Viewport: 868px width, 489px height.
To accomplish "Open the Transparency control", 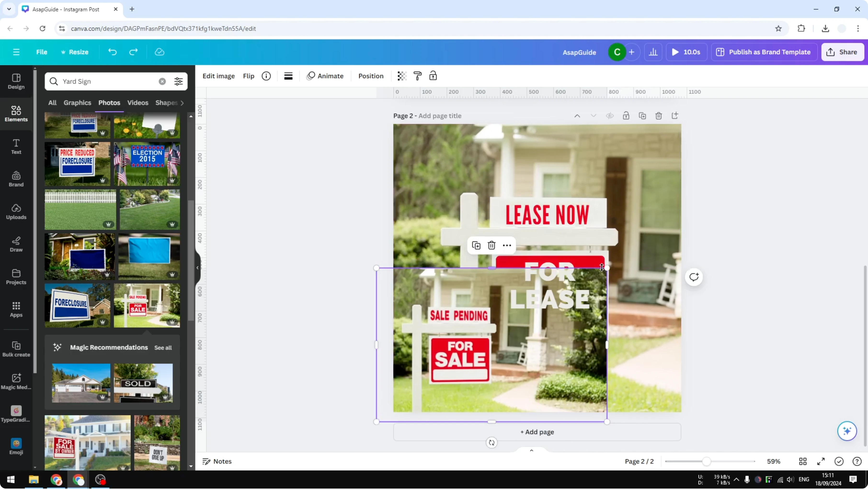I will coord(402,76).
